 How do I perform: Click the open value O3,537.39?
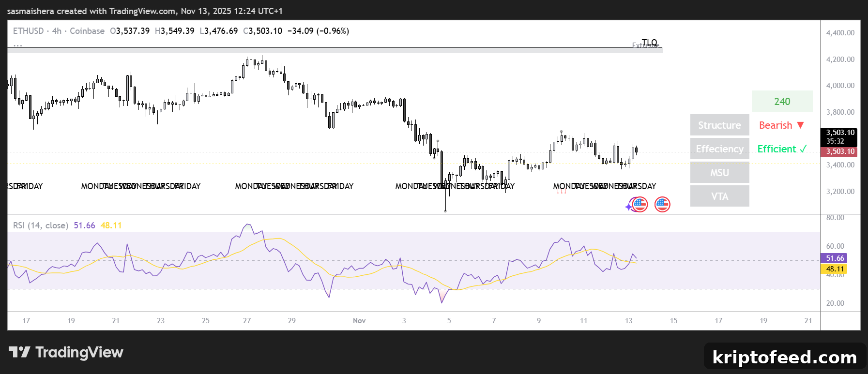[x=130, y=31]
